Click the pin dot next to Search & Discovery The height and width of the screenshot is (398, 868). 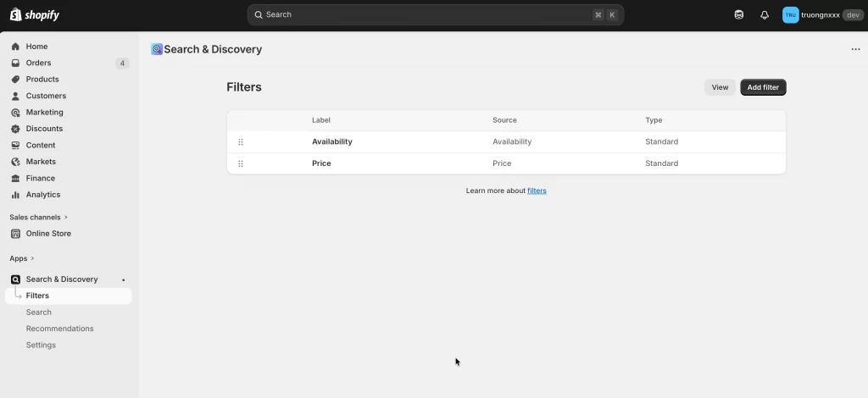coord(124,279)
